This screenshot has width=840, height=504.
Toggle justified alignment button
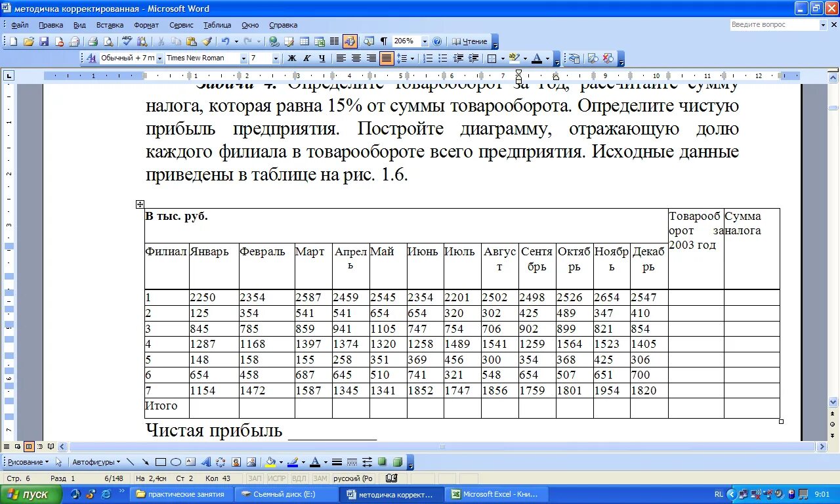[x=387, y=58]
